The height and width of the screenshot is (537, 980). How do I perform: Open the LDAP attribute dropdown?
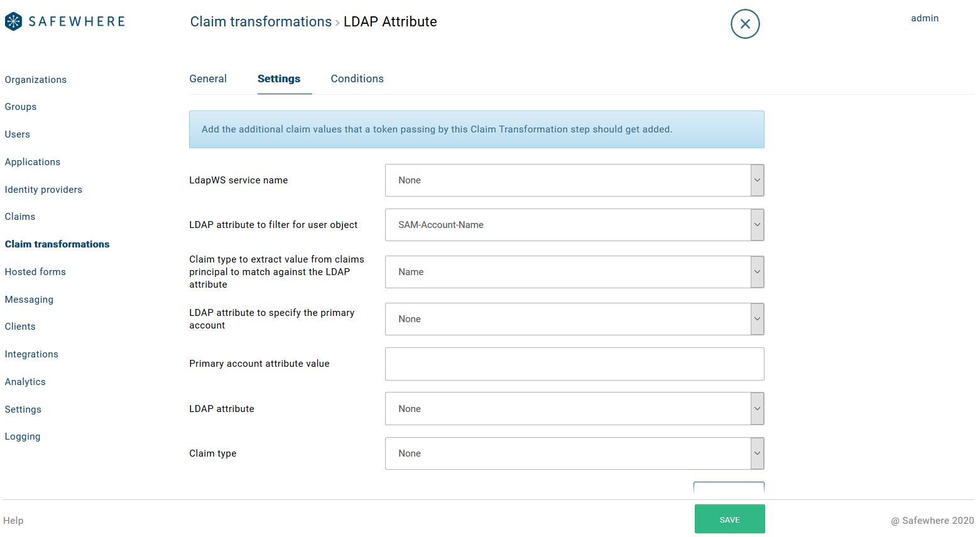[574, 409]
